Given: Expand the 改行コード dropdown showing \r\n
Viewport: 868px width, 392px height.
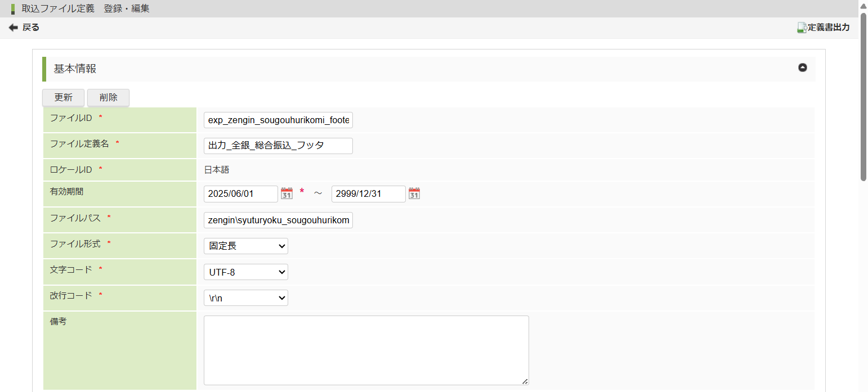Looking at the screenshot, I should coord(245,298).
